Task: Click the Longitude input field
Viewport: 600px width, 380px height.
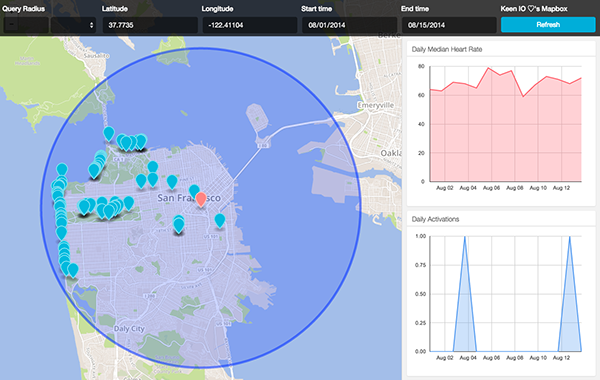Action: pyautogui.click(x=250, y=25)
